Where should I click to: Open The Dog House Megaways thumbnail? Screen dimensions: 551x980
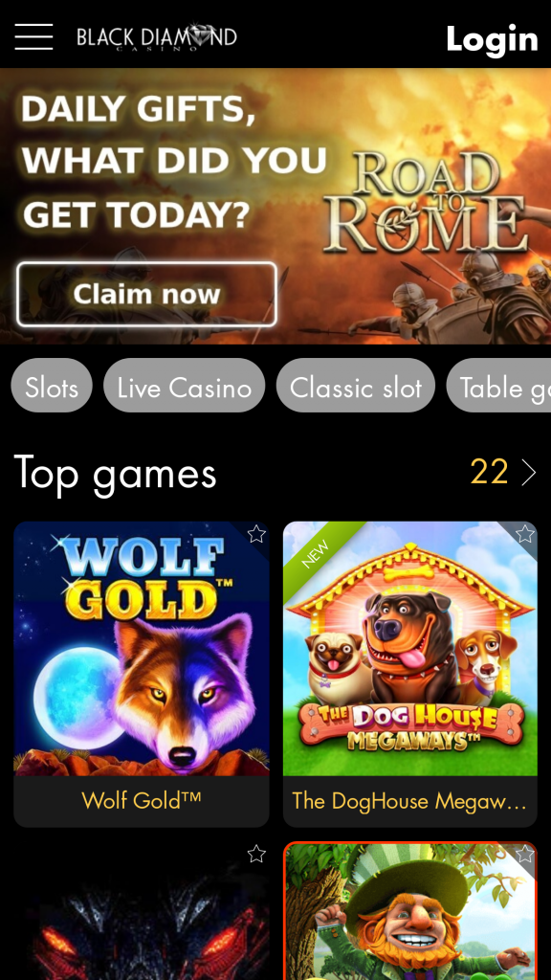[409, 649]
